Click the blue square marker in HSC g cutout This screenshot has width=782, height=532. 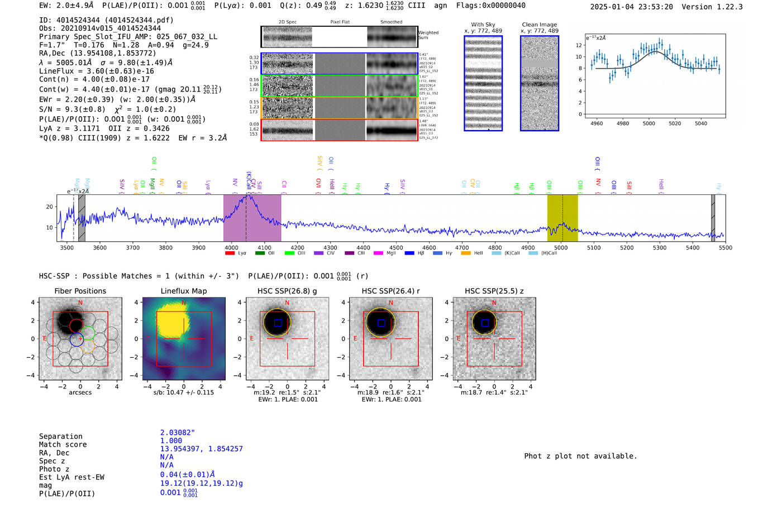[x=278, y=323]
